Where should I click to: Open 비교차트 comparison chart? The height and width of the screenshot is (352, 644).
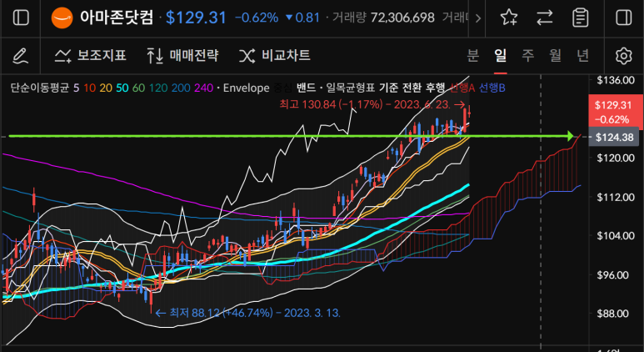[275, 55]
